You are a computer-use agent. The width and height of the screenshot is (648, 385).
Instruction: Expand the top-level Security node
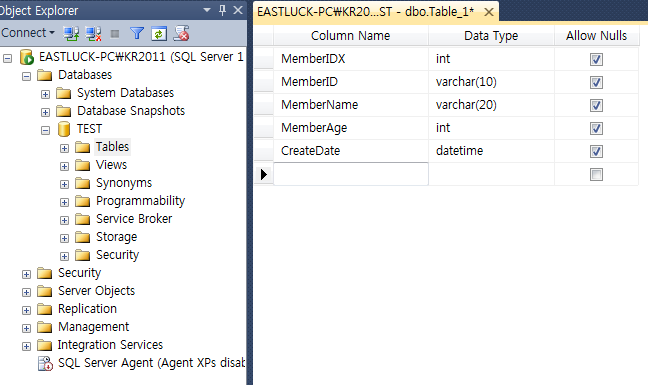tap(26, 274)
